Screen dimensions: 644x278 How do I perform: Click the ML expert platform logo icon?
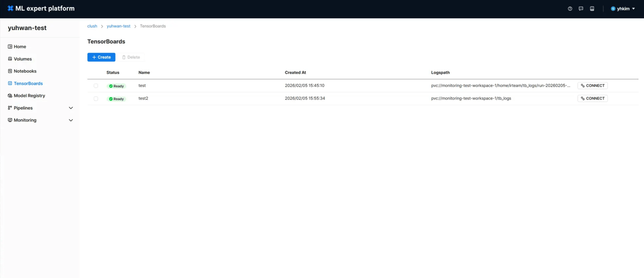[10, 8]
